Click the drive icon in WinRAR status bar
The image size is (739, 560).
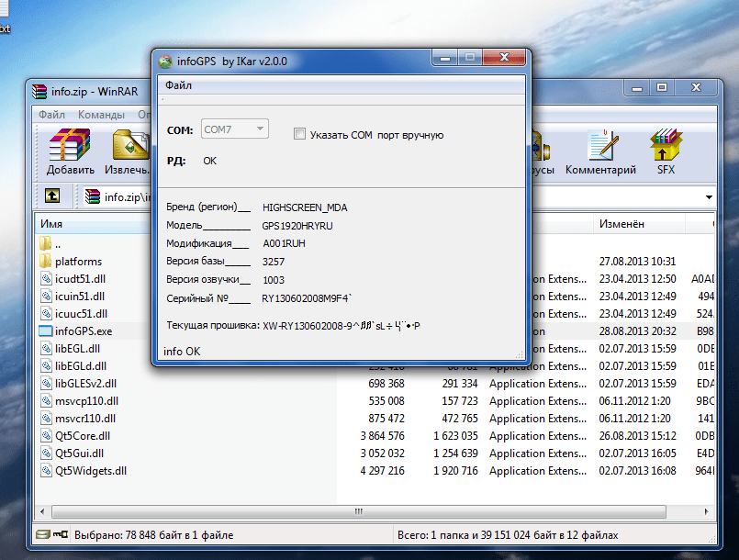click(x=43, y=534)
